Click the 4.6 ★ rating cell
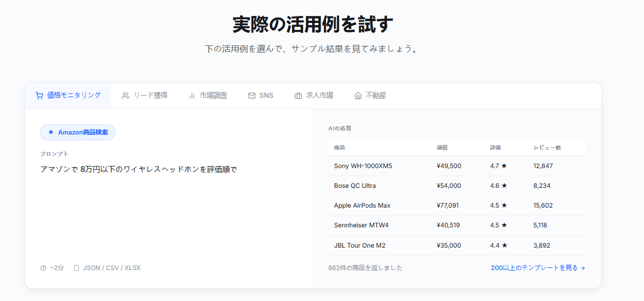This screenshot has height=301, width=644. point(499,186)
